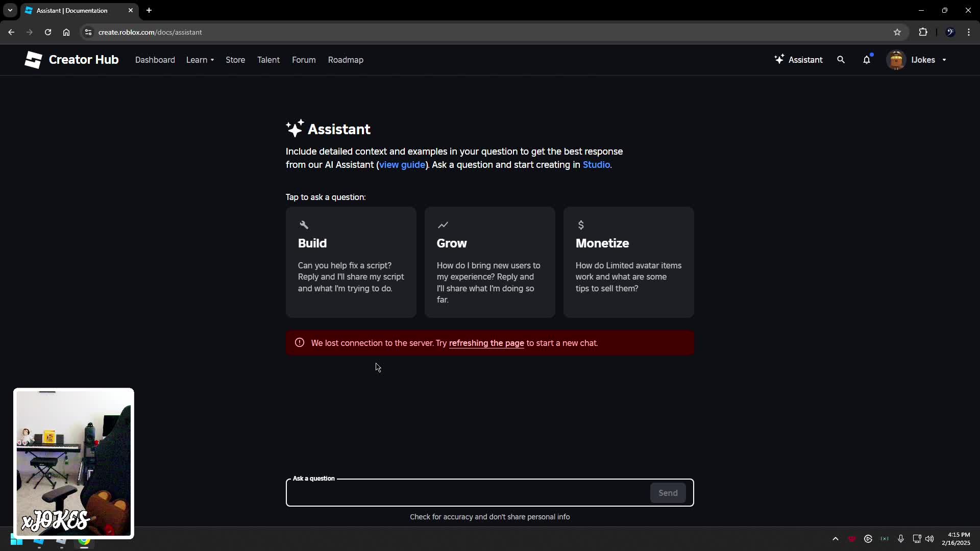Click the Grow trend line icon
The width and height of the screenshot is (980, 551).
[x=443, y=225]
